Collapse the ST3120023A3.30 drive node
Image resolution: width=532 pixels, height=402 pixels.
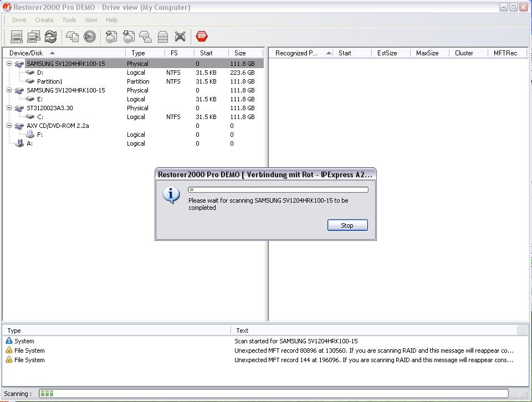coord(9,108)
